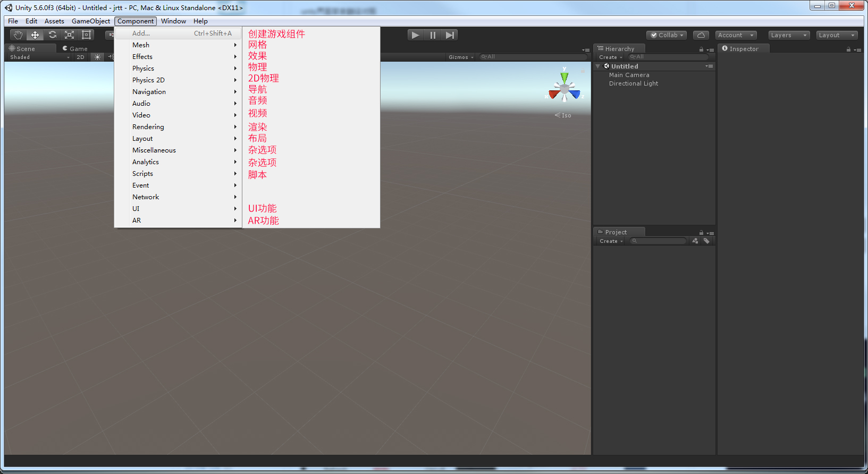
Task: Click the blue Z axis cone on gizmo
Action: point(575,94)
